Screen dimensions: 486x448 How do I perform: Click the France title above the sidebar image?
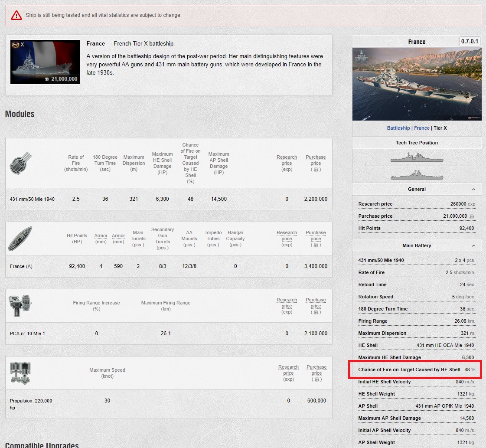click(x=417, y=42)
